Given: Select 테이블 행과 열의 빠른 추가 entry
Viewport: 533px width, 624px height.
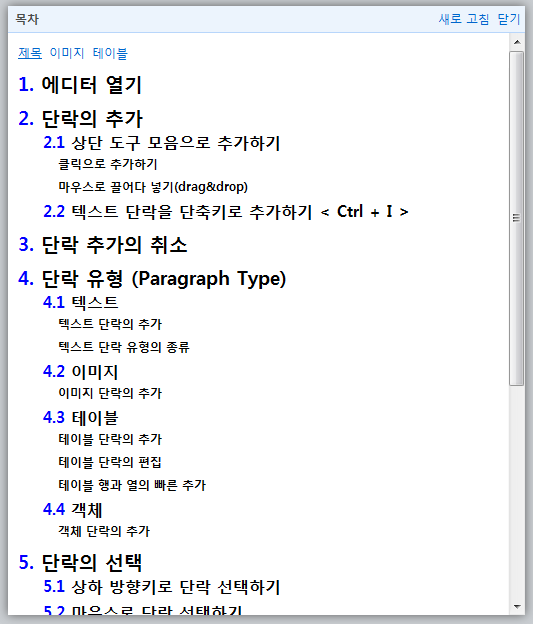Looking at the screenshot, I should click(132, 485).
